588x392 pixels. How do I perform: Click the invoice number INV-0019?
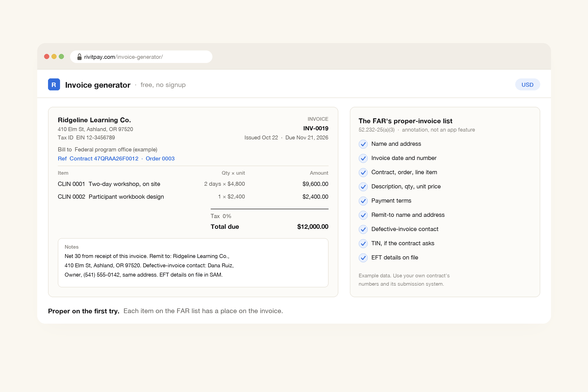316,128
